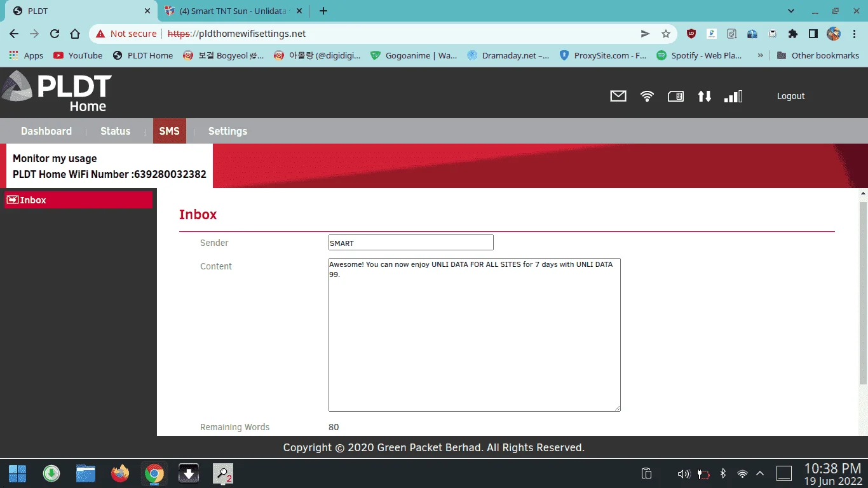
Task: Toggle the Chrome side panel icon
Action: pyautogui.click(x=813, y=34)
